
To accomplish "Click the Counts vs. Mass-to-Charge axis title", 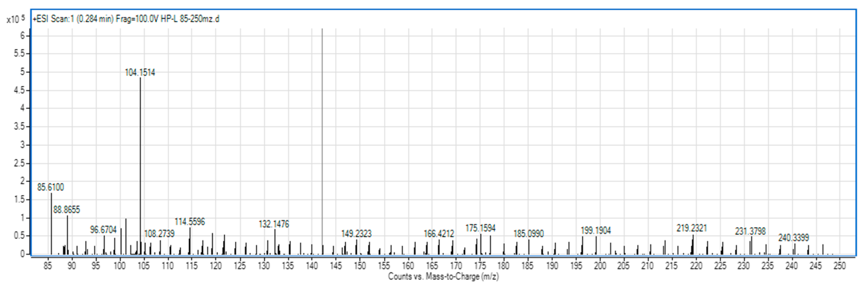I will click(x=443, y=277).
